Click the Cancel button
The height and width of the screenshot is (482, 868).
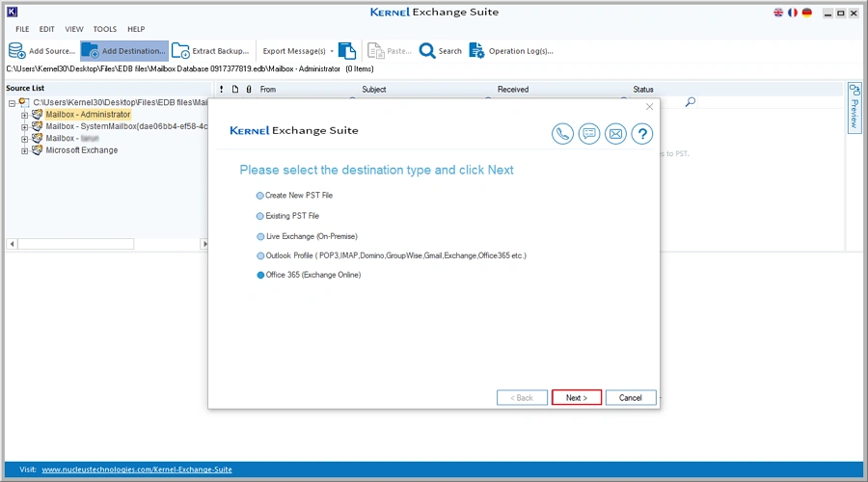[x=631, y=398]
